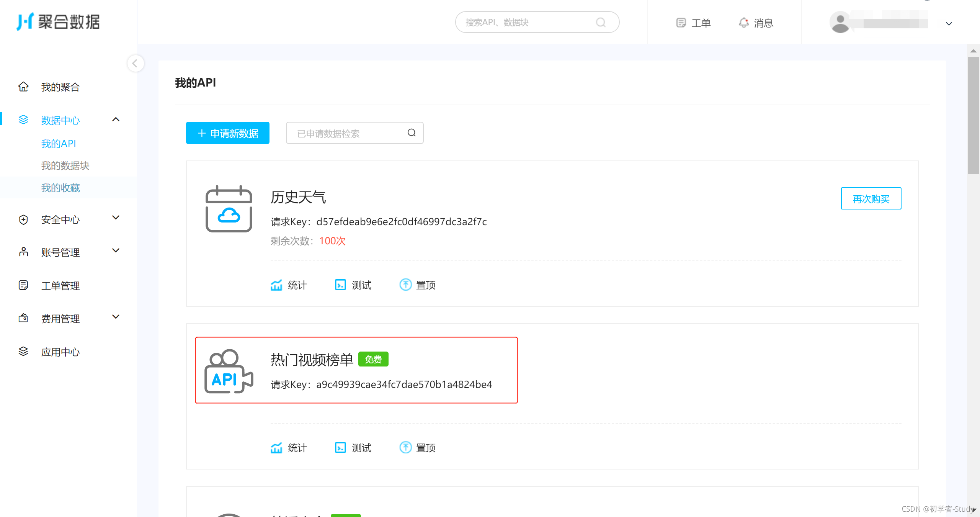Expand the 账号管理 menu chevron
Image resolution: width=980 pixels, height=517 pixels.
[x=116, y=250]
